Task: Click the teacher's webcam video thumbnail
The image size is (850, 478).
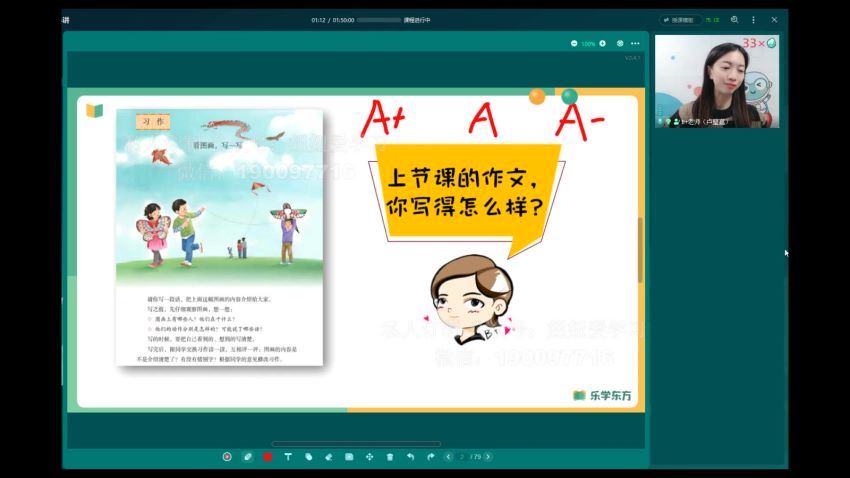Action: click(x=717, y=81)
